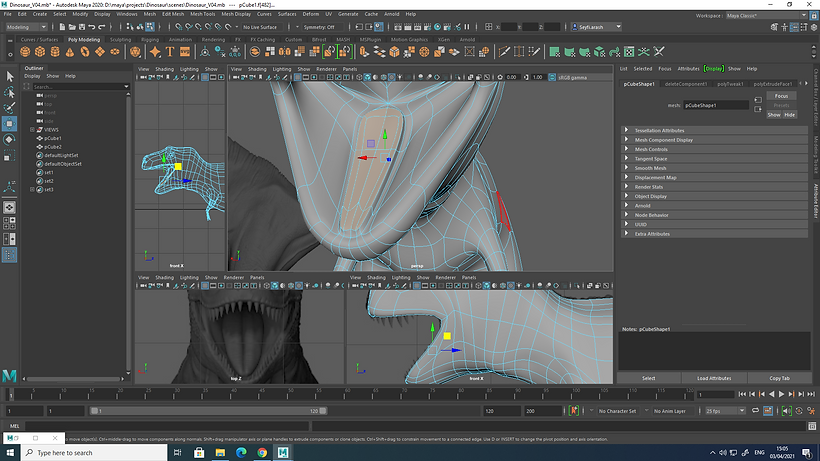
Task: Switch to the Sculpting shelf tab
Action: tap(120, 39)
